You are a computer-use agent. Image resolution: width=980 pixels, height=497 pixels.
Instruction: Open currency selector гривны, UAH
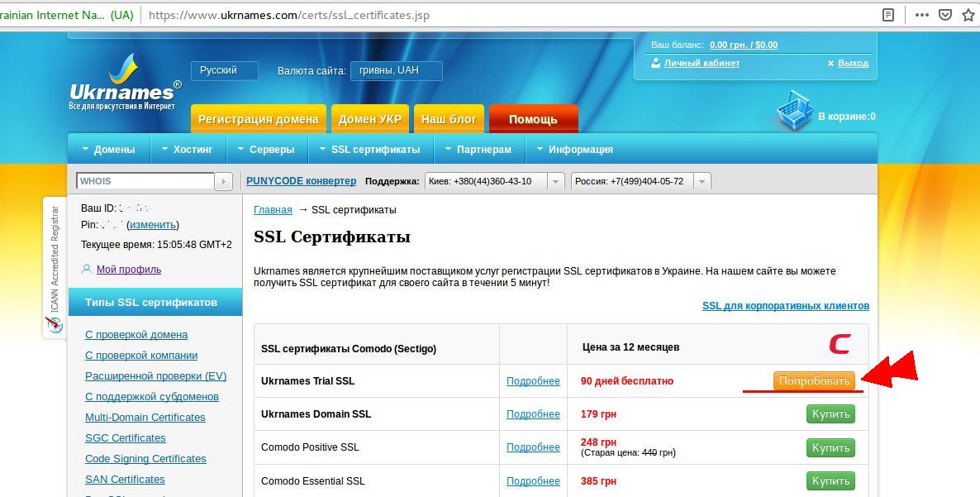(397, 70)
